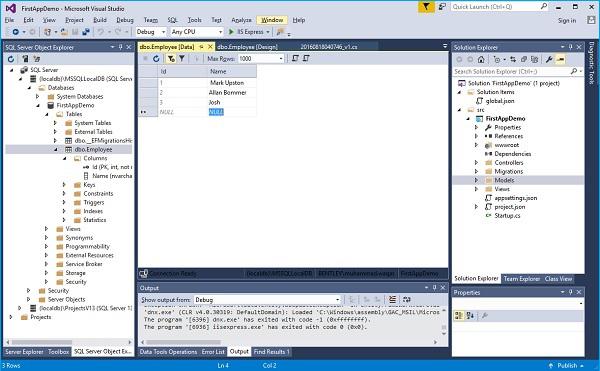600x371 pixels.
Task: Pin the dbo.Employee [Data] tab
Action: 201,47
